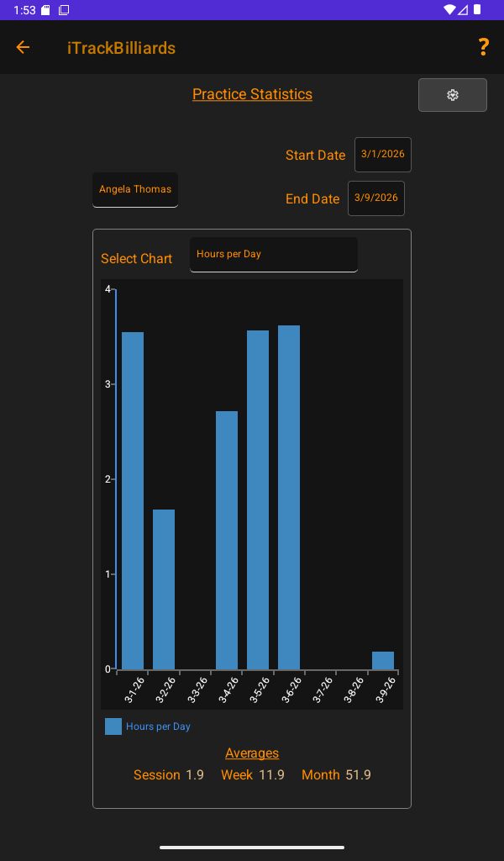The height and width of the screenshot is (861, 504).
Task: Tap the Averages heading link
Action: point(252,753)
